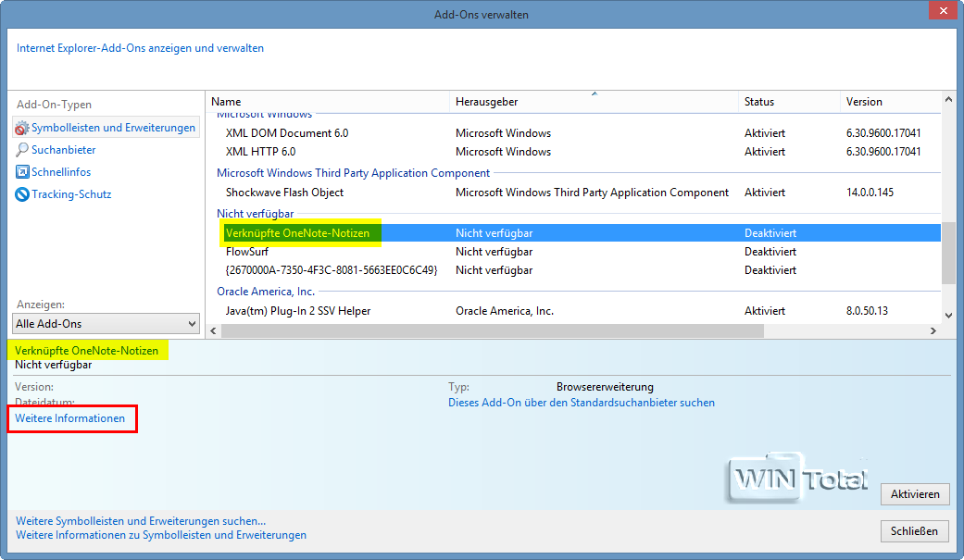
Task: Sort list by Herausgeber column header
Action: [486, 102]
